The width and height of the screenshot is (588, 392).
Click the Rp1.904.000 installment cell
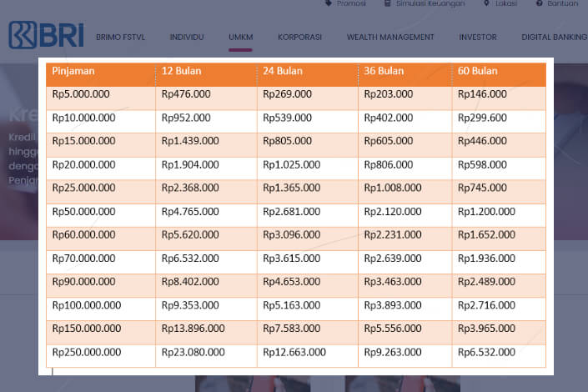click(x=206, y=168)
